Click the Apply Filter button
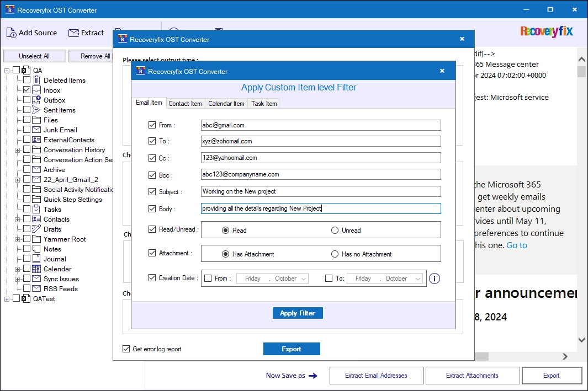This screenshot has width=588, height=391. pos(298,313)
